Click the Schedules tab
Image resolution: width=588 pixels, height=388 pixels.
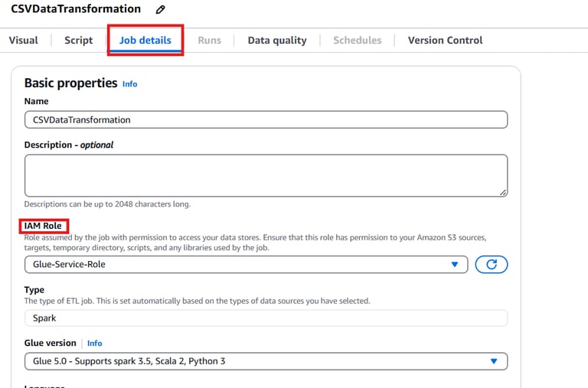[357, 41]
